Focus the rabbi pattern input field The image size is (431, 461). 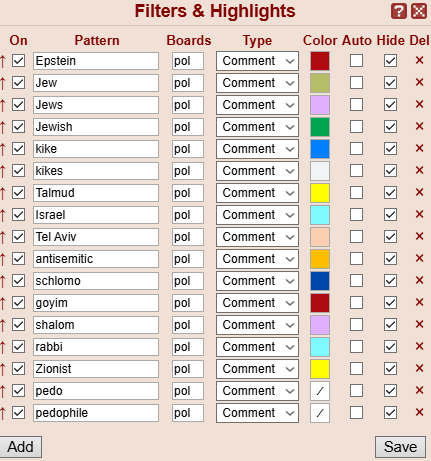[x=96, y=347]
